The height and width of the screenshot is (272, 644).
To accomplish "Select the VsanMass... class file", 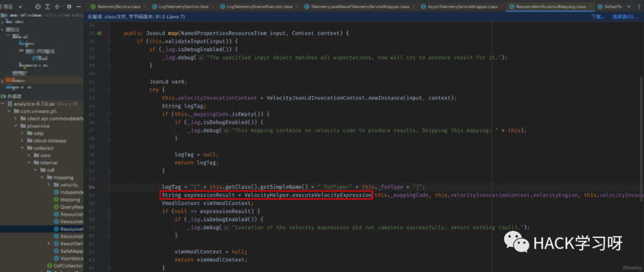I will [x=72, y=259].
